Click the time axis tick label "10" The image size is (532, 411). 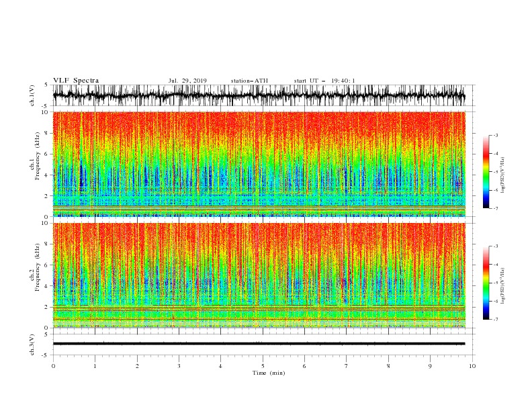click(x=472, y=366)
